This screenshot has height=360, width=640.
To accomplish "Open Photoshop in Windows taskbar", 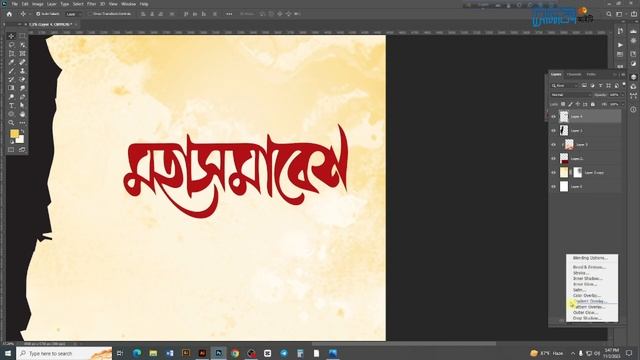I will (218, 353).
